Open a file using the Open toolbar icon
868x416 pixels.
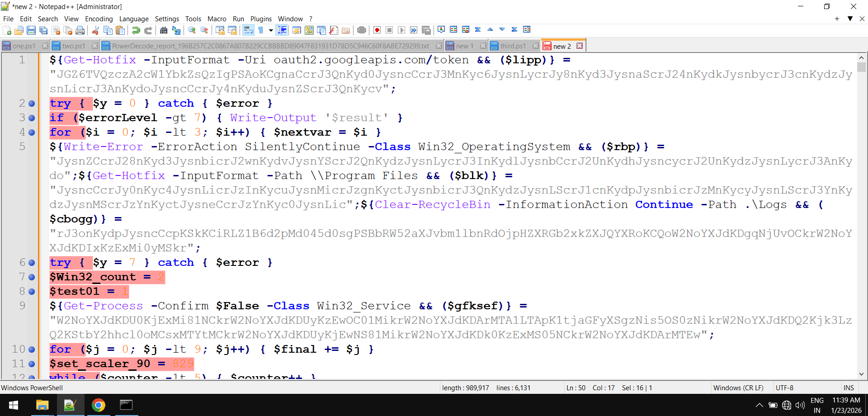click(x=19, y=30)
